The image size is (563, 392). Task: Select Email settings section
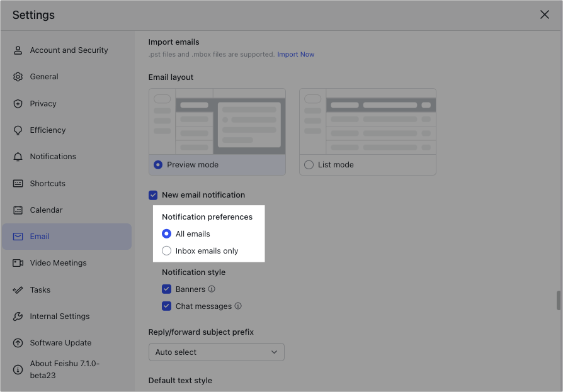point(67,237)
